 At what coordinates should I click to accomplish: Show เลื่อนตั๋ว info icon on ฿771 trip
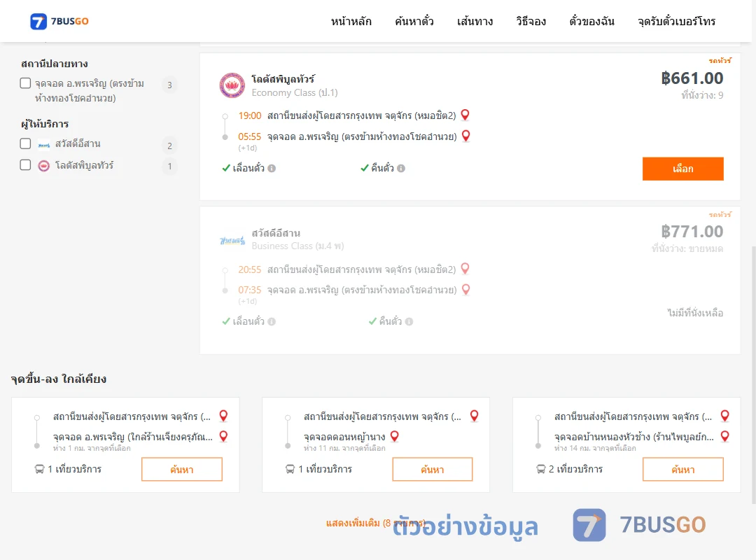[x=272, y=322]
